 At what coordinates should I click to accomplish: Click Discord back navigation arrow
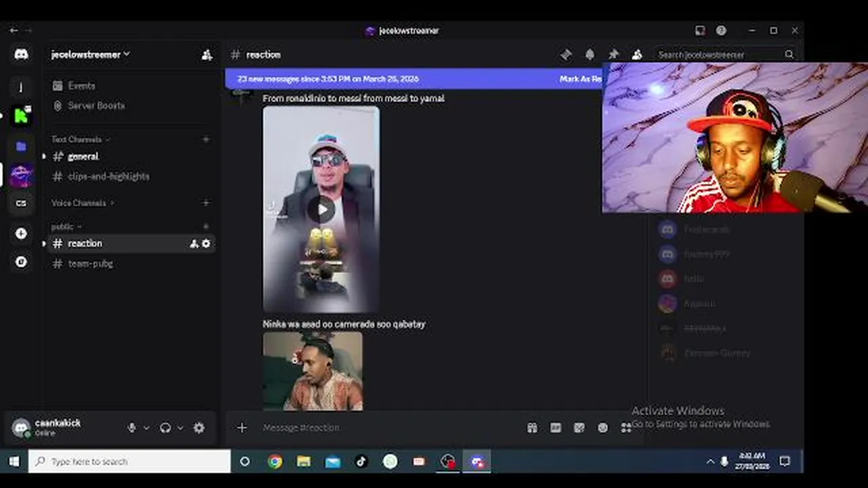tap(14, 30)
